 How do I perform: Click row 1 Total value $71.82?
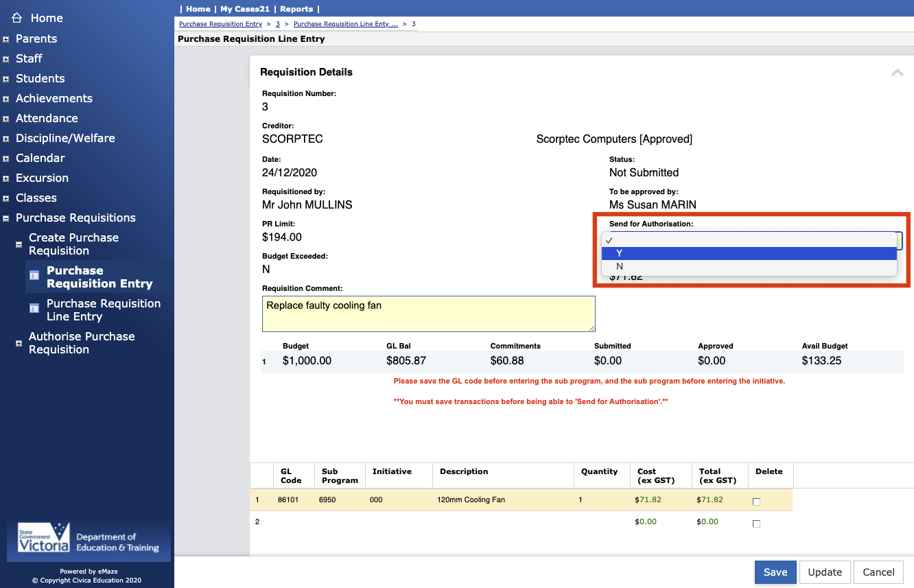pos(710,499)
